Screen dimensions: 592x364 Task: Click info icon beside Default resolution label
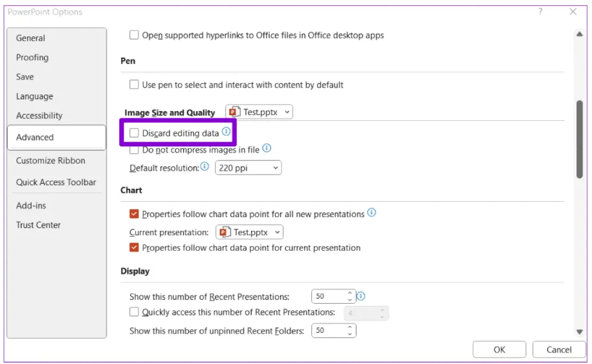click(x=205, y=167)
